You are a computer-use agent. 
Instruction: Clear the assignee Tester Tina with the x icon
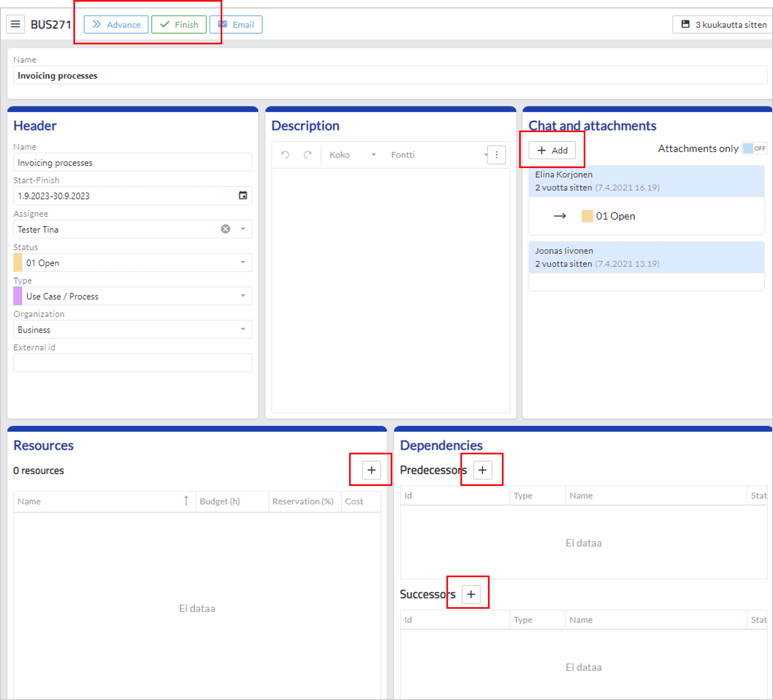coord(226,229)
